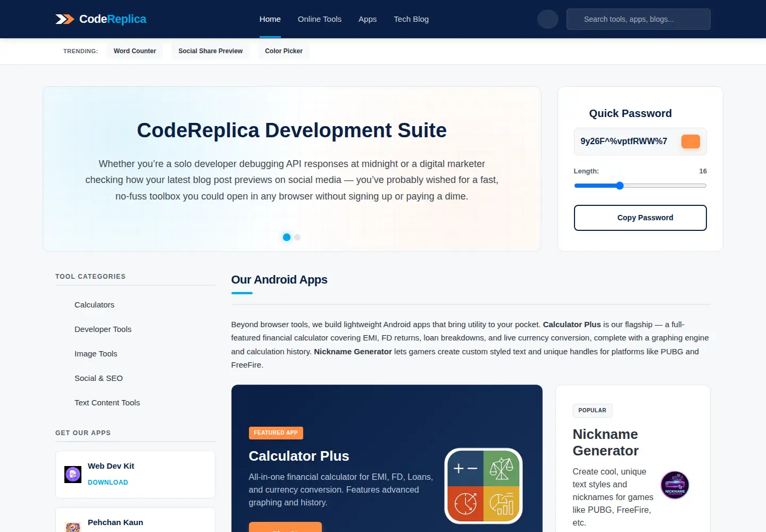
Task: Click the Nickname Generator round app icon
Action: [675, 485]
